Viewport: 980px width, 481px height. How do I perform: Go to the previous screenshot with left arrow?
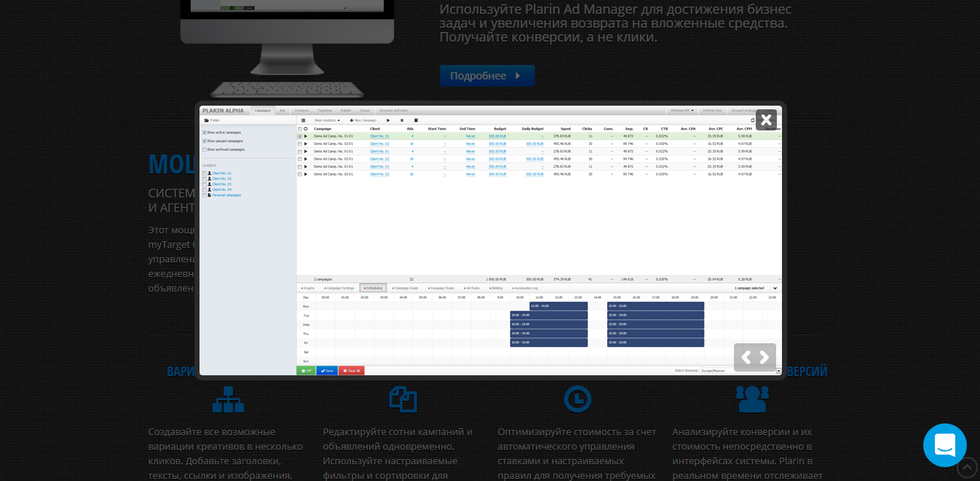pyautogui.click(x=747, y=357)
